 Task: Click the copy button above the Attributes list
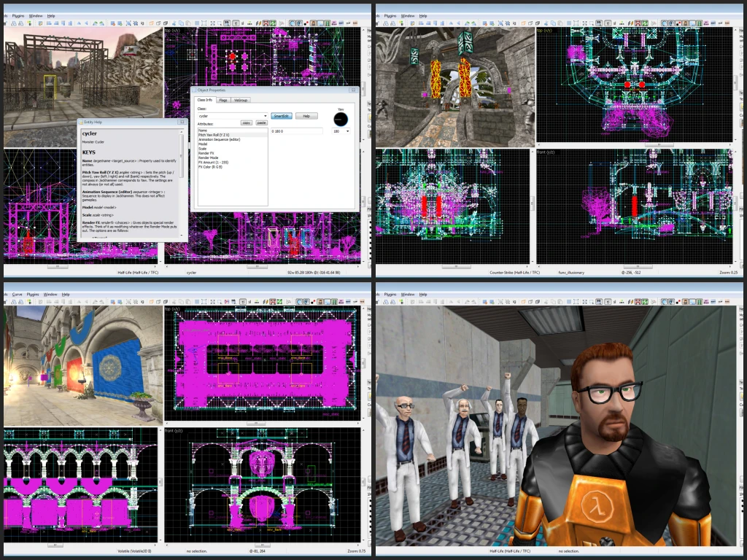pos(247,123)
